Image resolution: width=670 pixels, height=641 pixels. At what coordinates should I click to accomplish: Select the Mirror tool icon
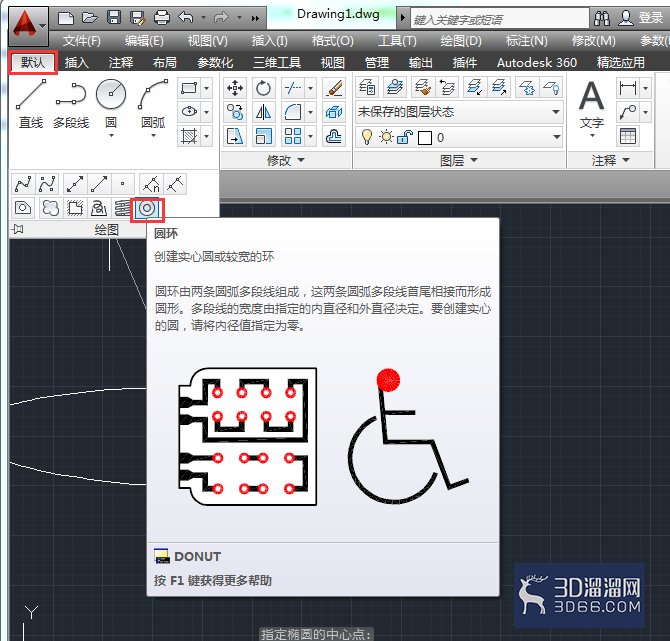263,112
